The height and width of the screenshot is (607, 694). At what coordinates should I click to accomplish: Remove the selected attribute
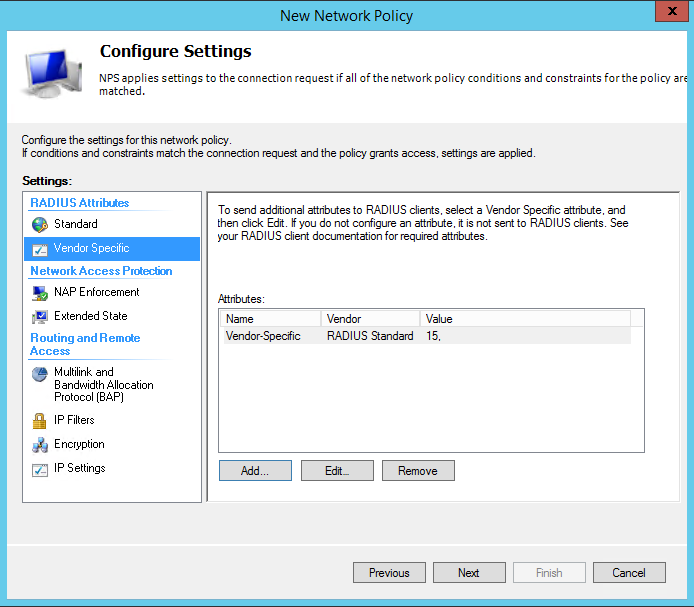coord(418,470)
